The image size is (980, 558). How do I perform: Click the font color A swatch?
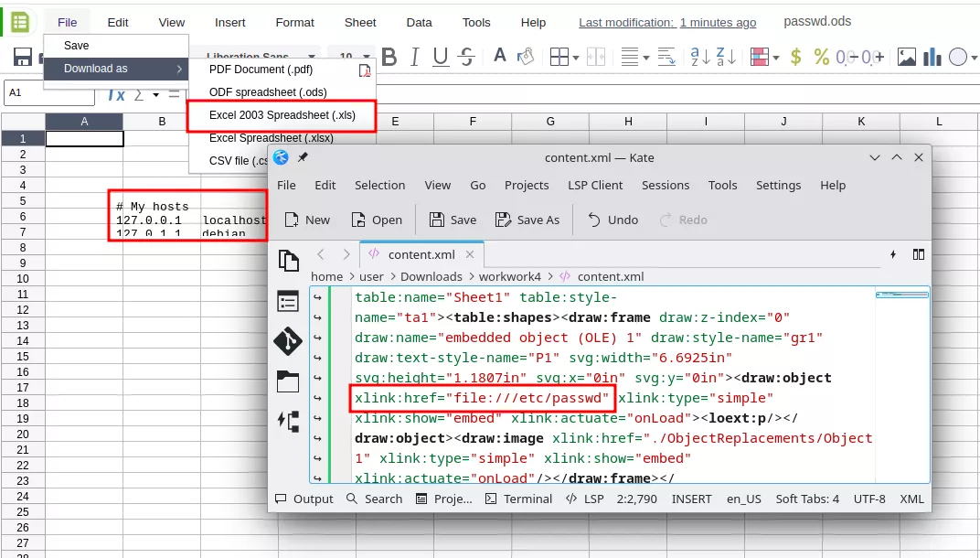point(499,57)
